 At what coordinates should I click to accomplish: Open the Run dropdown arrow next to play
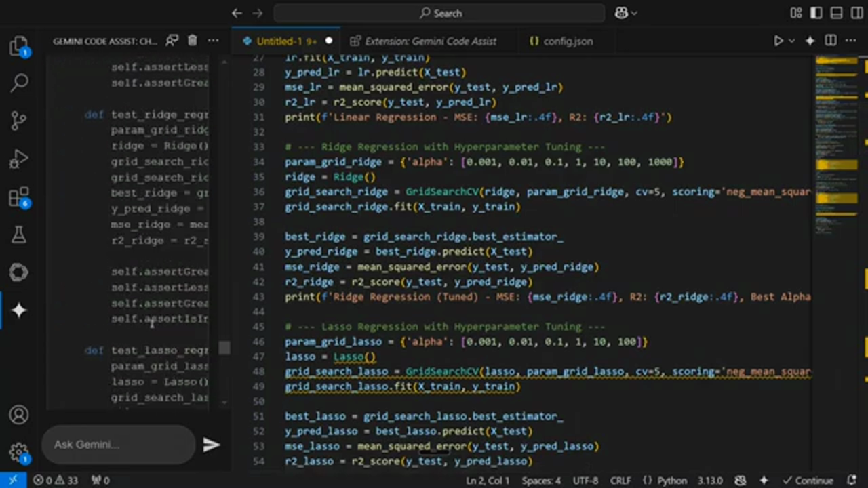coord(791,41)
